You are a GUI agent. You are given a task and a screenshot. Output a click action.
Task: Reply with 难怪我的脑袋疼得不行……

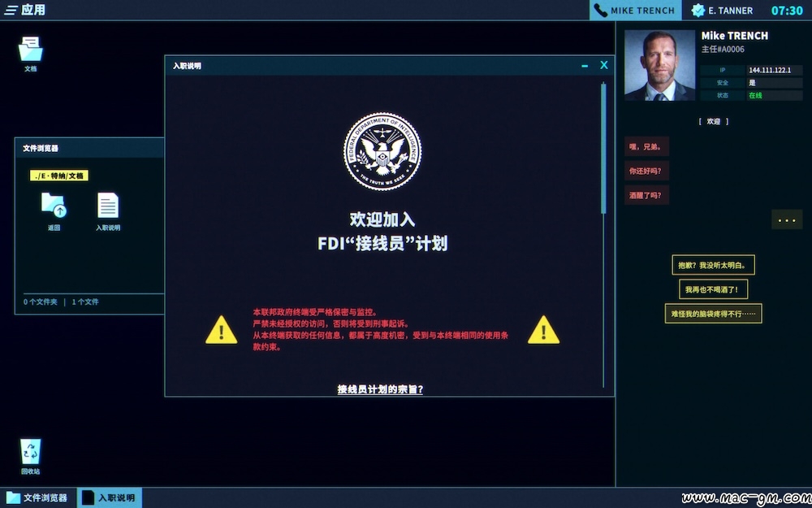tap(713, 314)
